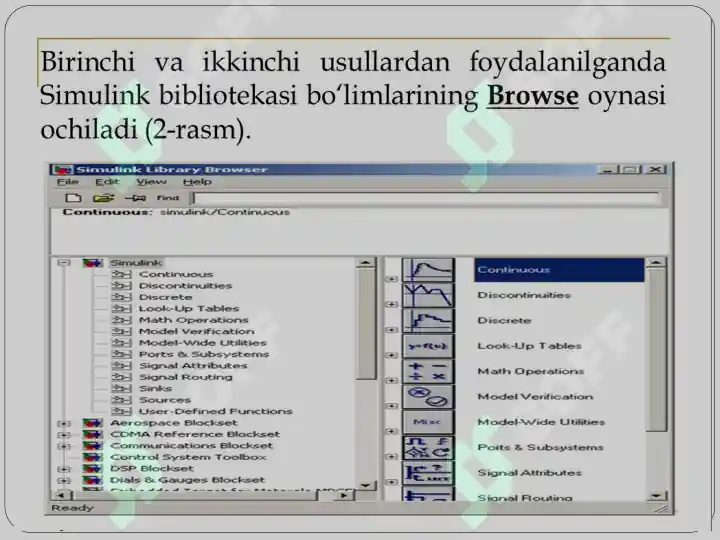Expand Continuous plus box in right pane
The height and width of the screenshot is (540, 720).
tap(391, 279)
